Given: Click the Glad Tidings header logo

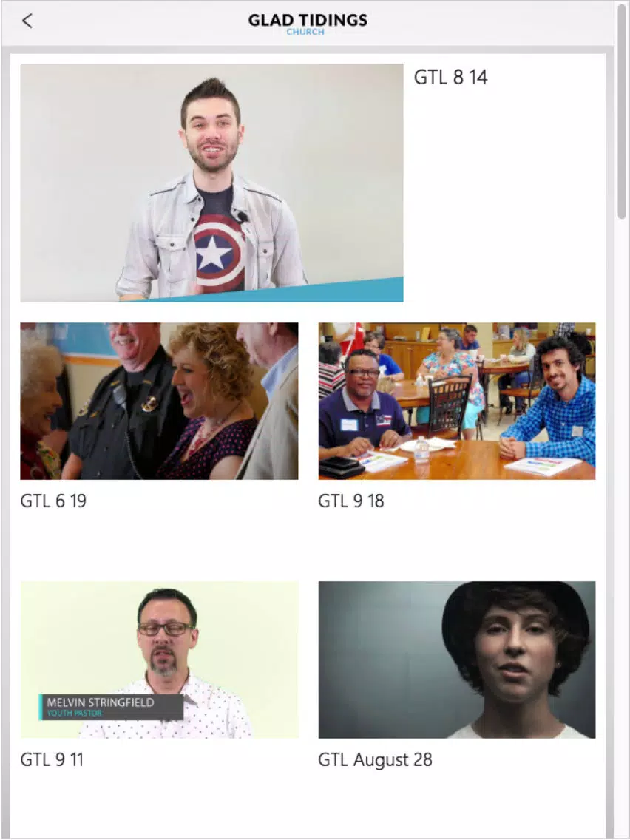Looking at the screenshot, I should pos(308,24).
